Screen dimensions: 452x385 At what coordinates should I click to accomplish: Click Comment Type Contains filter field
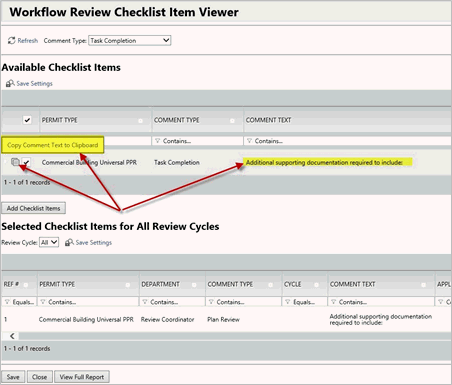pos(198,141)
